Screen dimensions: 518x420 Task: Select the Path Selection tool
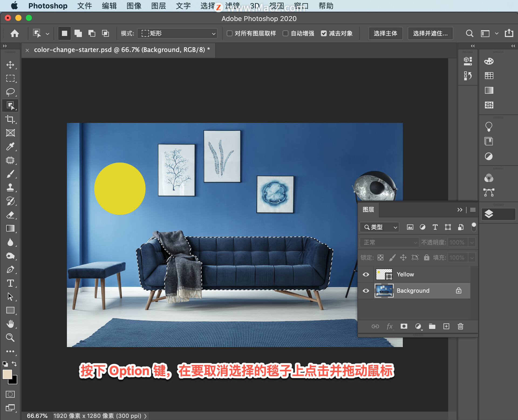pyautogui.click(x=10, y=297)
